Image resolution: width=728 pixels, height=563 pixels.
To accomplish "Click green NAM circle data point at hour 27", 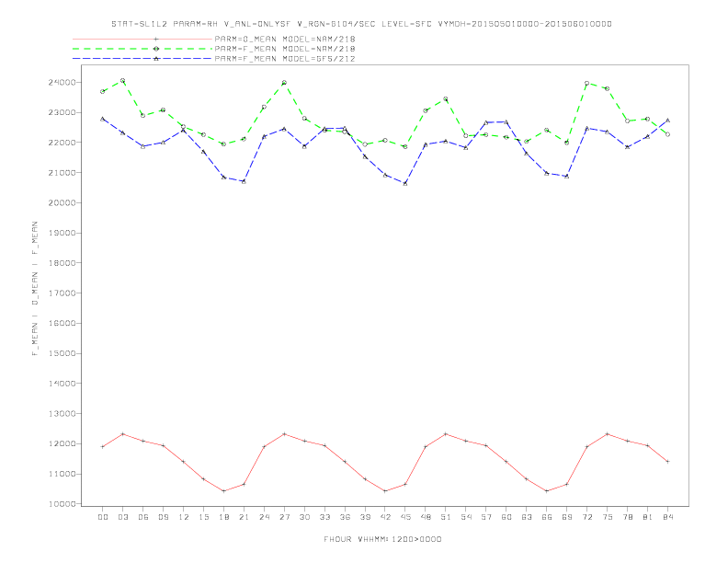I will (284, 83).
